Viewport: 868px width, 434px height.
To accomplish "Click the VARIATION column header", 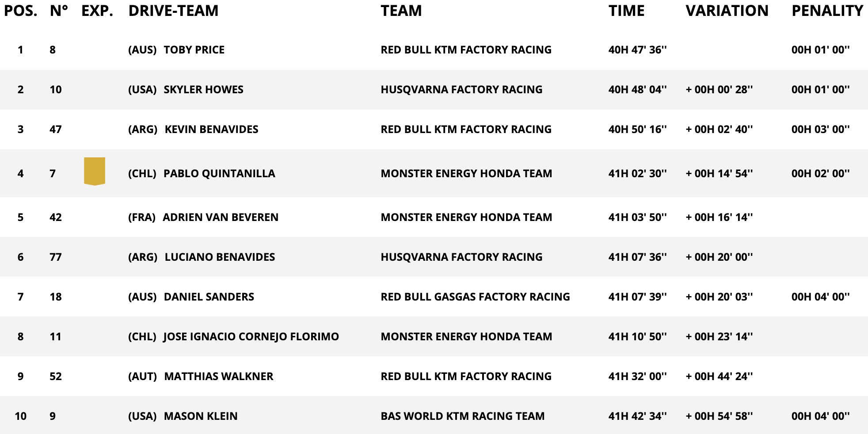I will (727, 11).
